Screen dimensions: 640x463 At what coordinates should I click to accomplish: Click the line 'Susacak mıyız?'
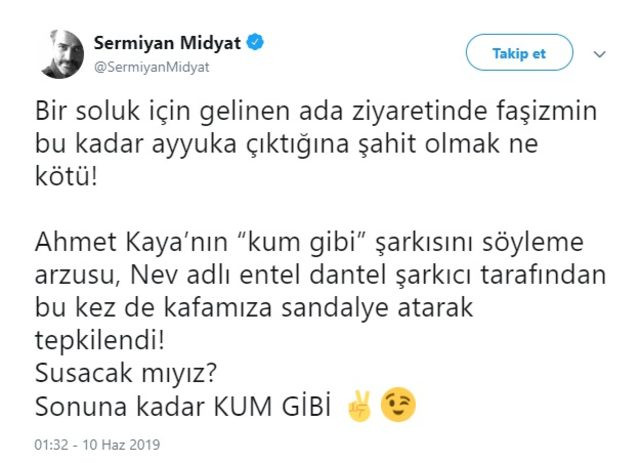(x=118, y=378)
